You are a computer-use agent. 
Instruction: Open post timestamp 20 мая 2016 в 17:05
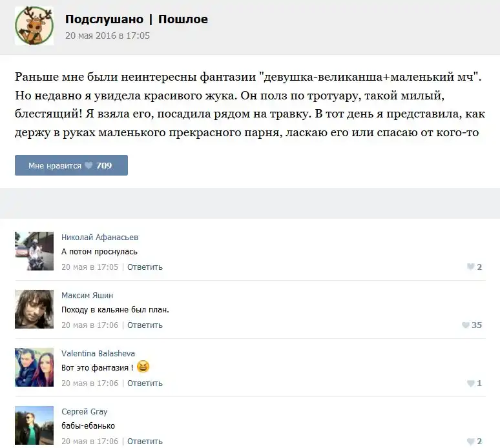107,36
